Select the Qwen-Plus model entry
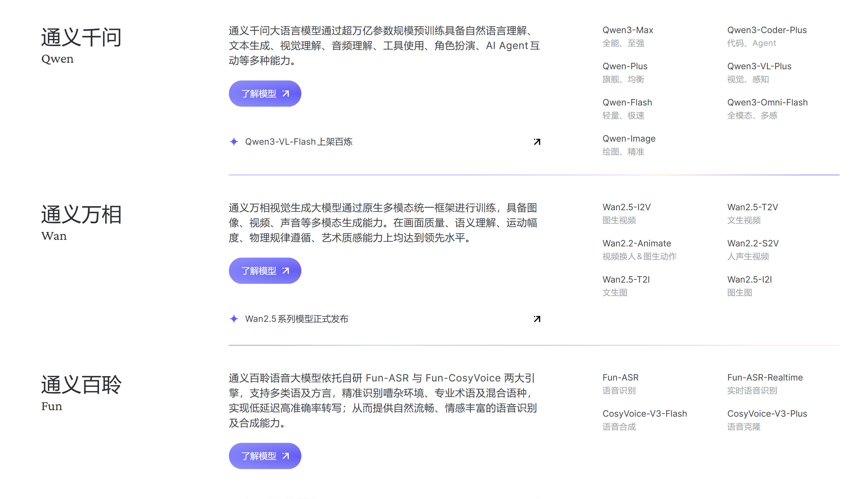Image resolution: width=868 pixels, height=499 pixels. point(625,66)
